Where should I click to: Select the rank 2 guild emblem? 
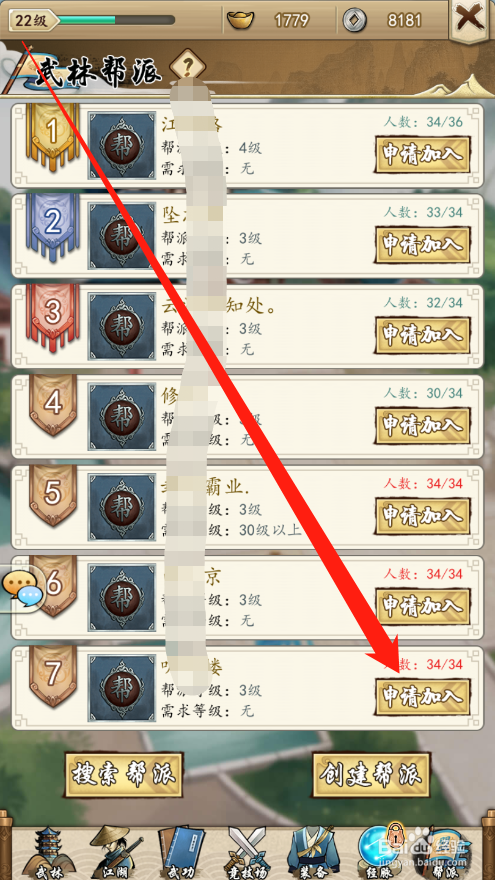pyautogui.click(x=122, y=236)
